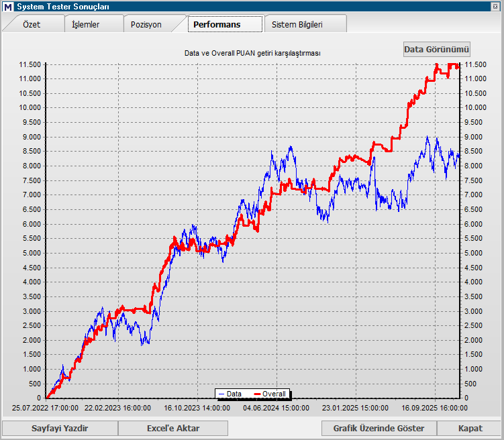Click Grafik Üzerinde Göster button
504x440 pixels.
point(379,428)
